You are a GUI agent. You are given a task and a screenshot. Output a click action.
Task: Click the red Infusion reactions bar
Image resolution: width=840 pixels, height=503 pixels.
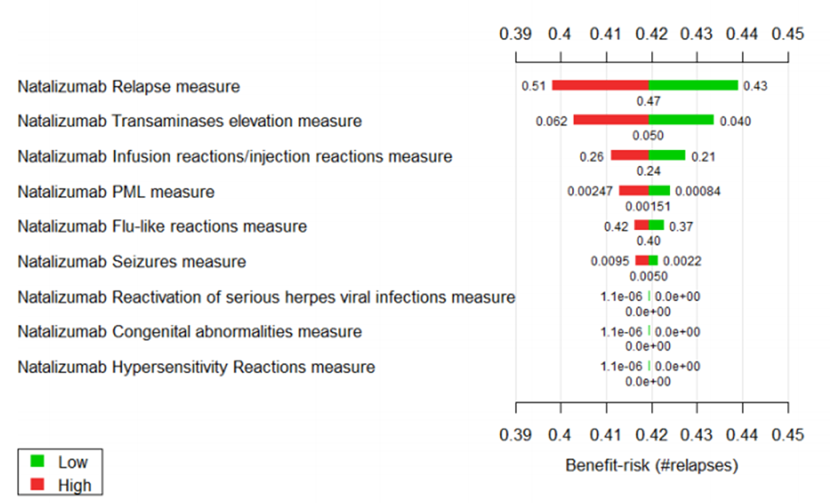tap(630, 155)
